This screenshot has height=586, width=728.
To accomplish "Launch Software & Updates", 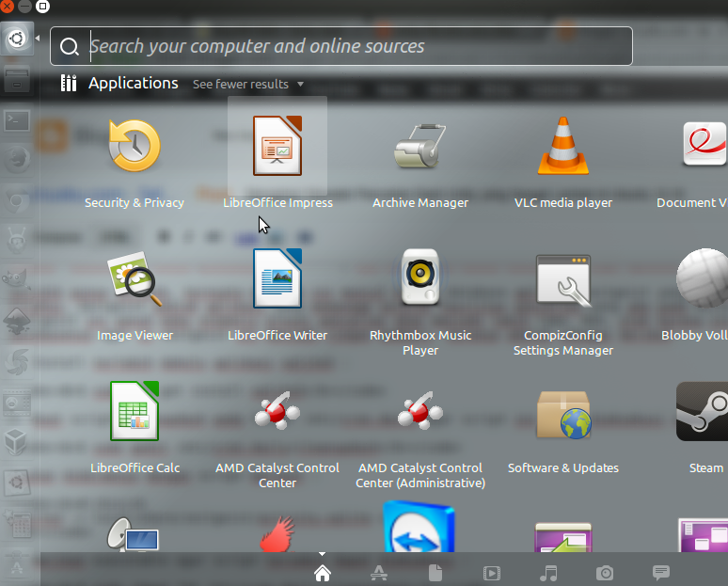I will click(x=563, y=414).
